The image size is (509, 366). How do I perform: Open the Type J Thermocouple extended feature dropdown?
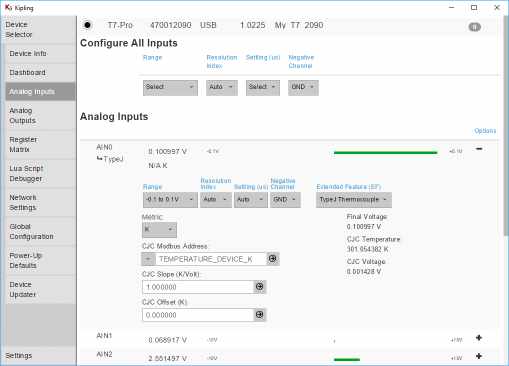[354, 200]
